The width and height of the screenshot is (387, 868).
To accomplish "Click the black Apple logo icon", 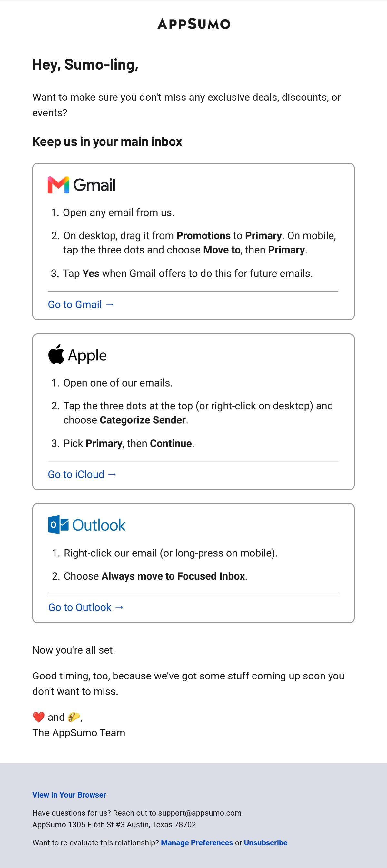I will click(x=56, y=354).
